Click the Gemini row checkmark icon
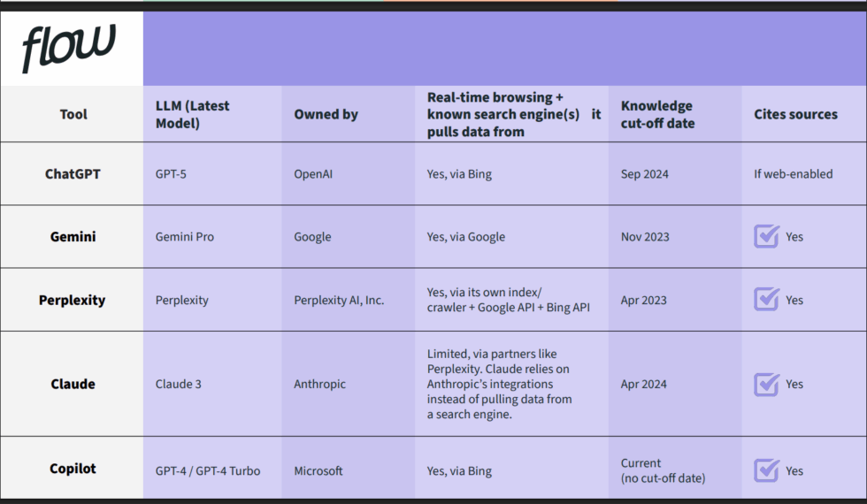Image resolution: width=867 pixels, height=504 pixels. point(766,237)
